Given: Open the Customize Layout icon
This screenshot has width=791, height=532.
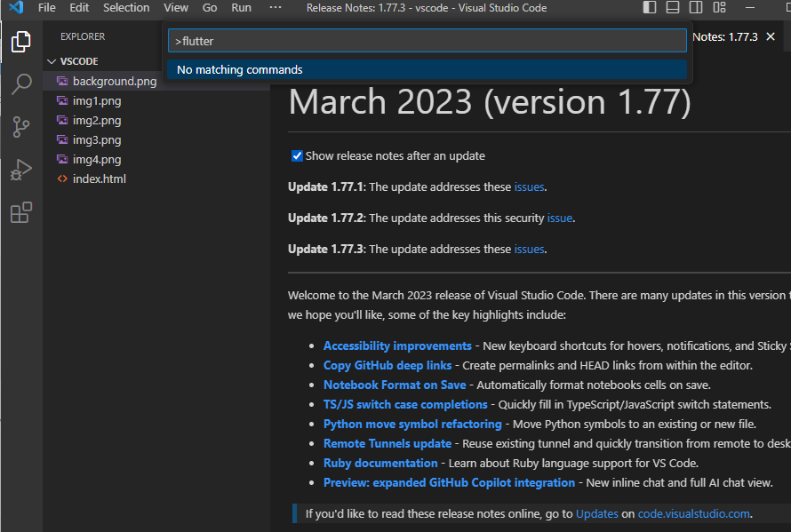Looking at the screenshot, I should (719, 8).
